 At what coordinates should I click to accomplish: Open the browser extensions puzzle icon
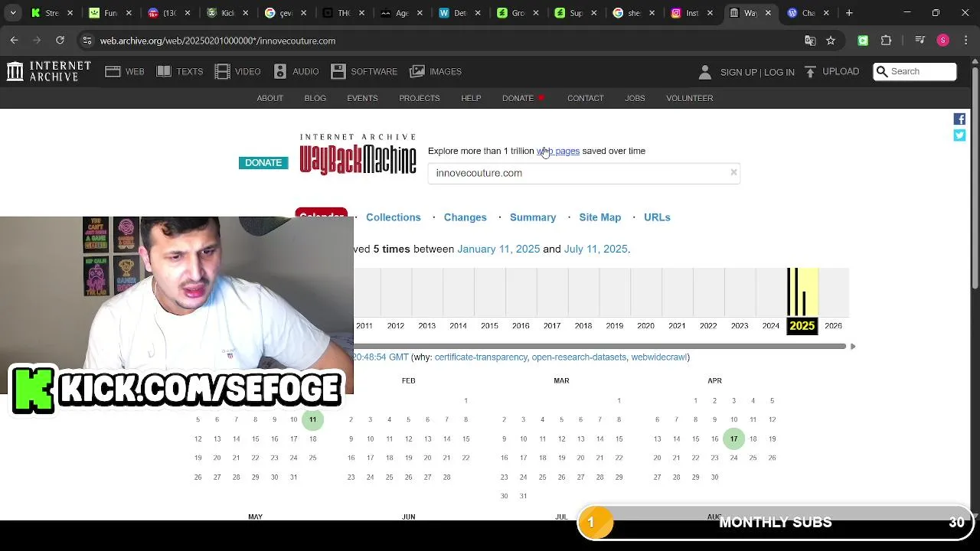[887, 41]
